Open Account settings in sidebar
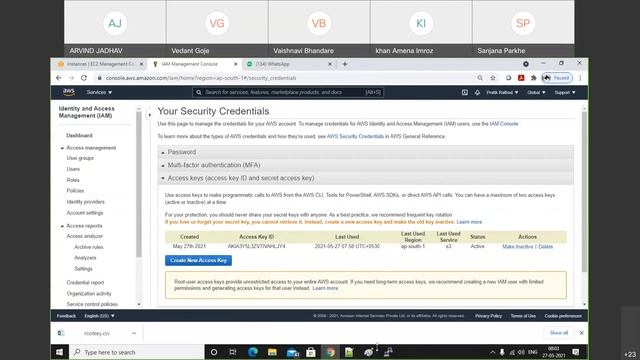Viewport: 640px width, 360px height. coord(85,213)
